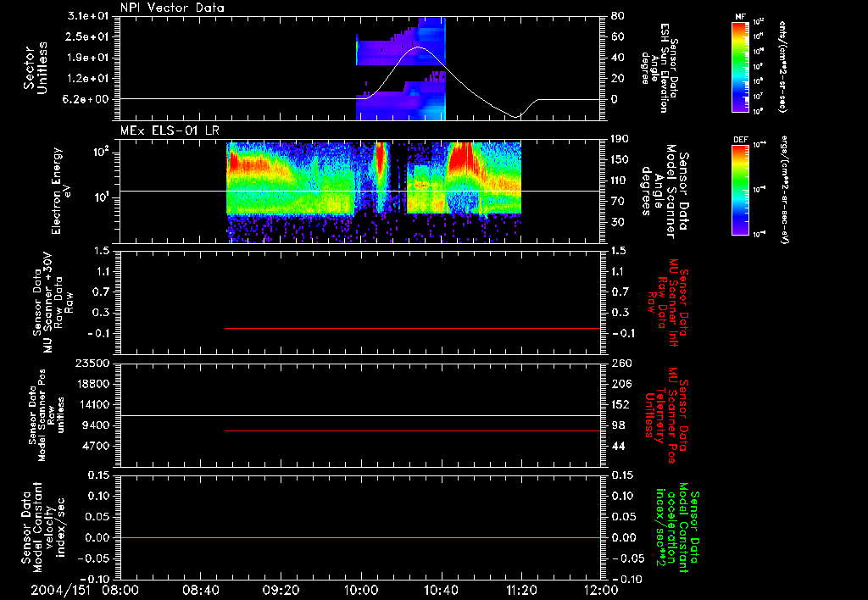Click the 10:00 time axis label
The height and width of the screenshot is (600, 868).
pyautogui.click(x=361, y=590)
